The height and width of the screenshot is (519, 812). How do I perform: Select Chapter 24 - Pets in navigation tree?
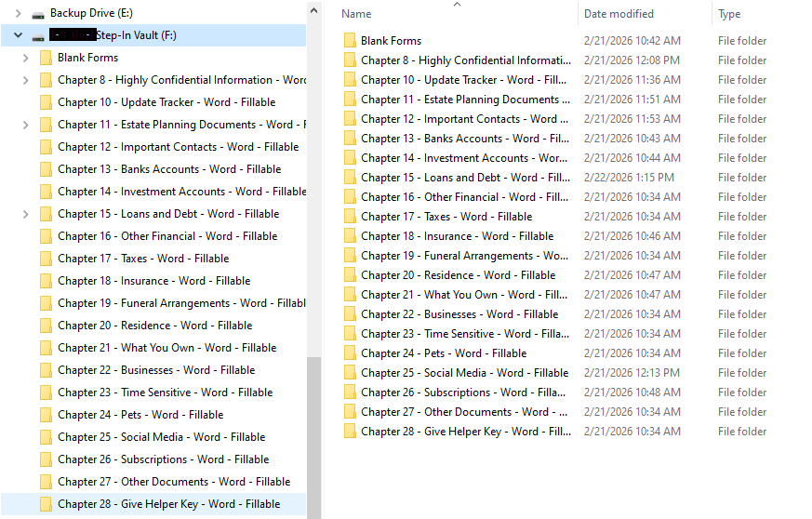[x=140, y=414]
